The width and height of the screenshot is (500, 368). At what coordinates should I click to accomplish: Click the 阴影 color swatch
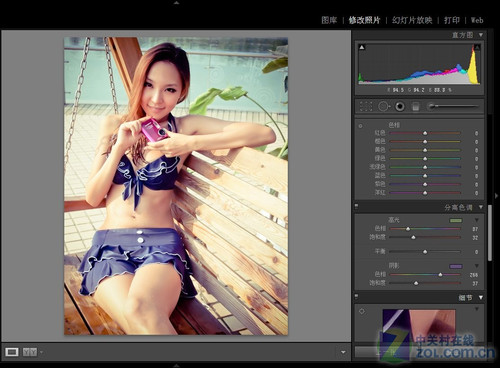click(x=456, y=266)
